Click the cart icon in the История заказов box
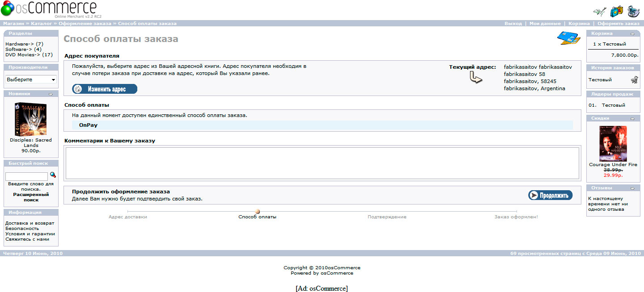644x292 pixels. [634, 80]
